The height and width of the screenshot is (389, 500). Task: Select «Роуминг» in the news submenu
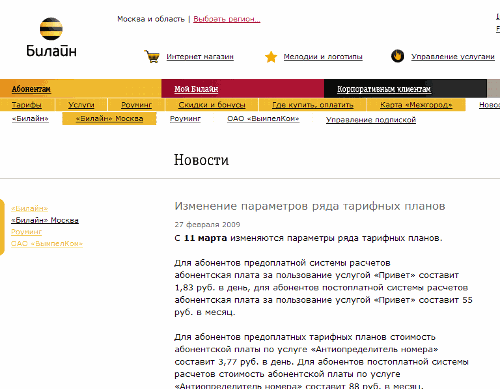pyautogui.click(x=185, y=119)
